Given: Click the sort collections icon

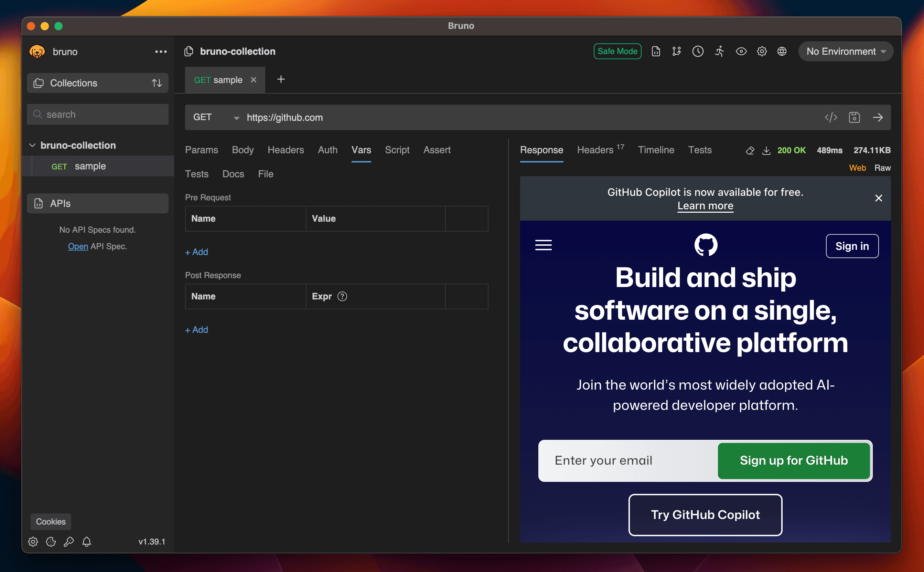Looking at the screenshot, I should (x=157, y=83).
